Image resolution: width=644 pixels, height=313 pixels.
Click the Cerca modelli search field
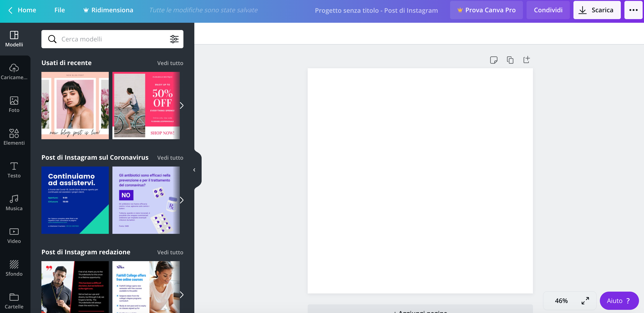coord(112,39)
